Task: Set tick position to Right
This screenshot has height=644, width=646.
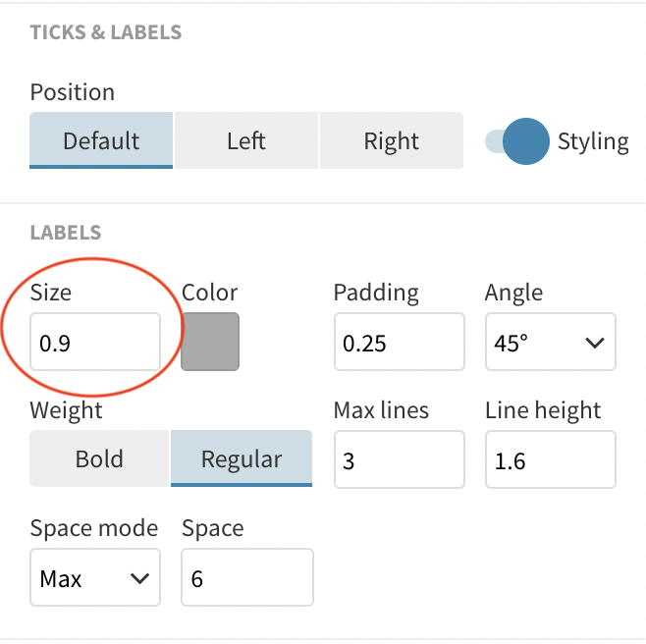Action: [391, 140]
